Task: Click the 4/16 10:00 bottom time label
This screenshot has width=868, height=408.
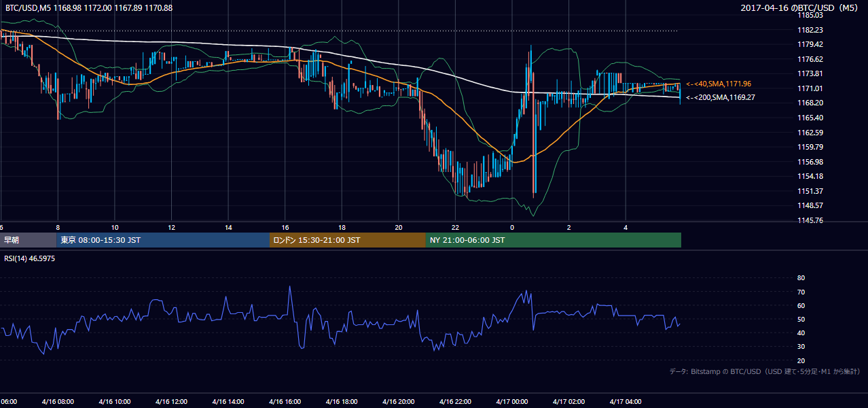Action: click(x=115, y=401)
